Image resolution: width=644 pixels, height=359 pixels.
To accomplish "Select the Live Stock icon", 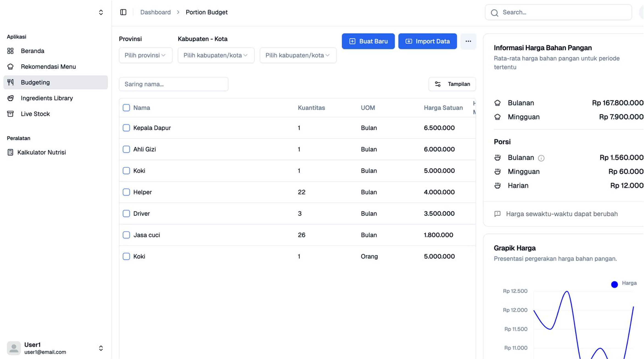I will pyautogui.click(x=11, y=114).
